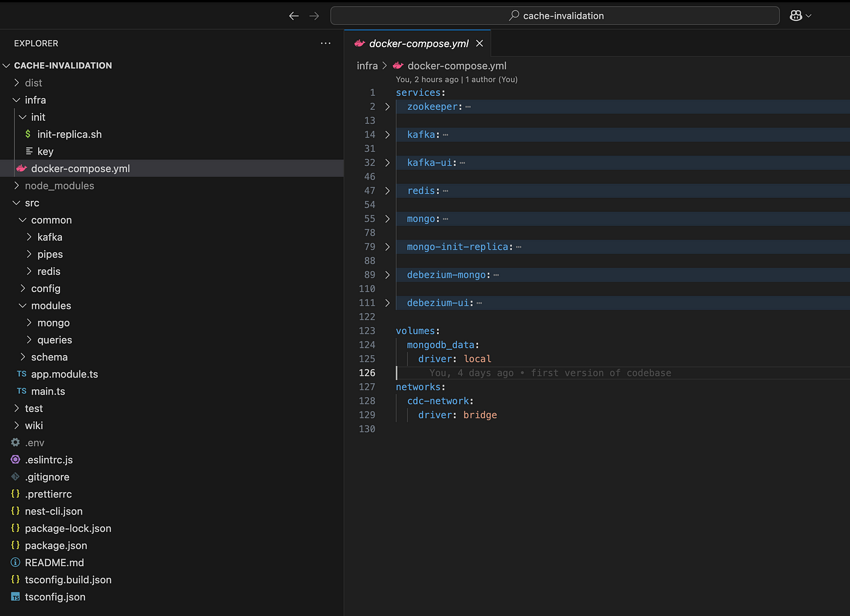Open .eslintrc.js file
The image size is (850, 616).
coord(172,460)
